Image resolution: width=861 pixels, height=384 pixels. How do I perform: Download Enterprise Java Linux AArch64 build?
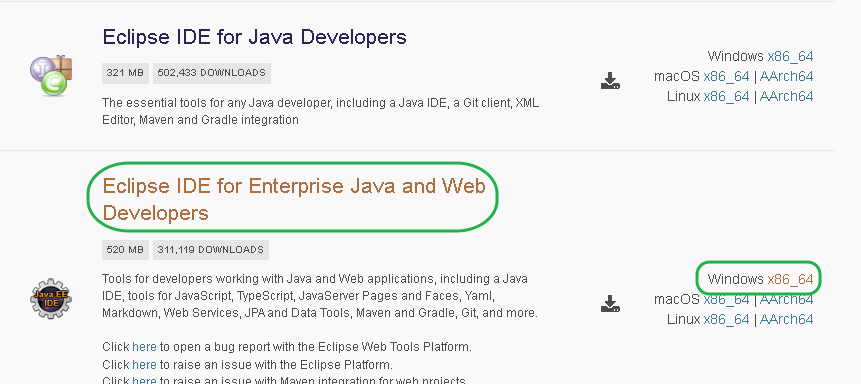(x=786, y=319)
